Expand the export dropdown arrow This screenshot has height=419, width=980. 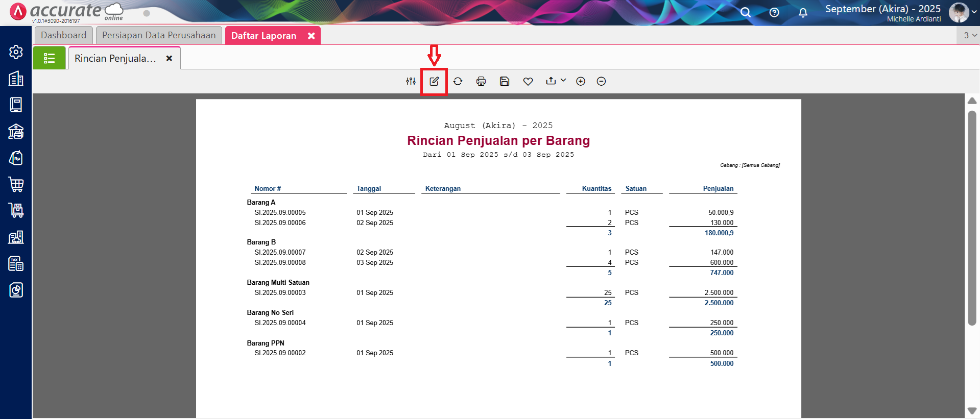(563, 80)
